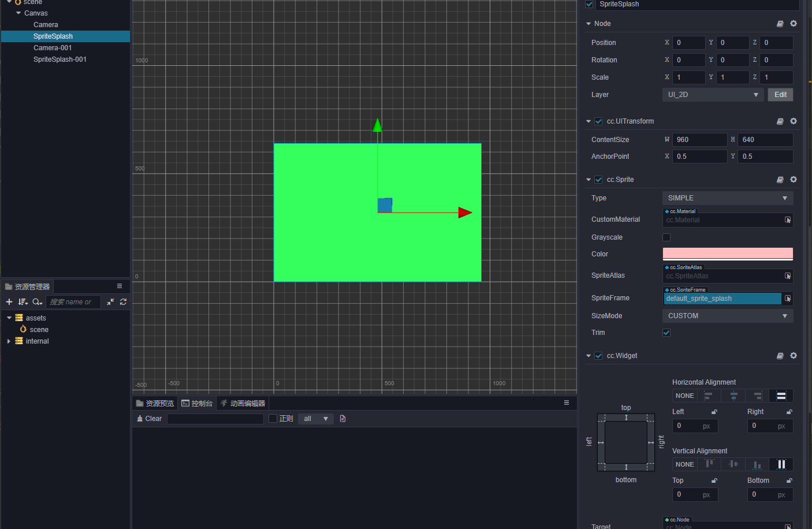Toggle the Right offset lock icon

789,412
